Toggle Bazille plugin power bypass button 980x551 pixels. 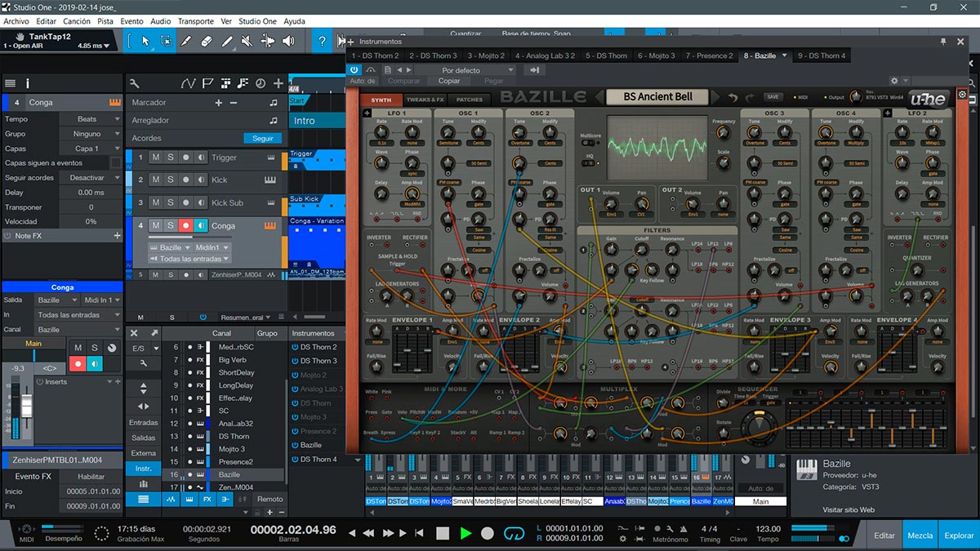354,70
